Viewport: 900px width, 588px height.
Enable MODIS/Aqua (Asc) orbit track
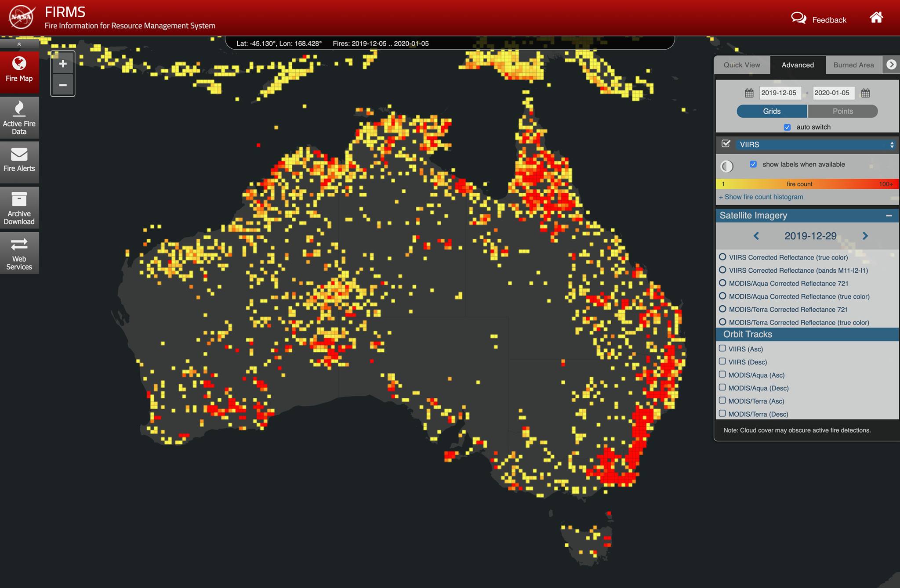(x=722, y=374)
